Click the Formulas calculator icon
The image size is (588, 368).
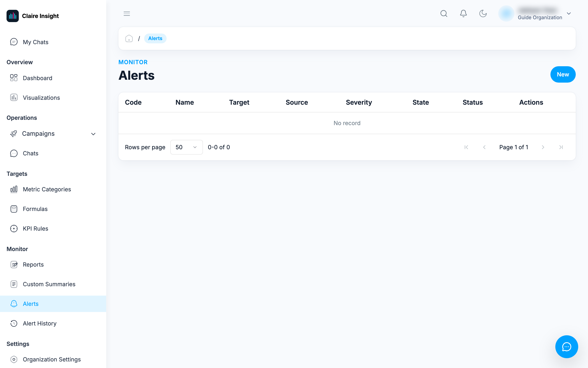click(14, 209)
